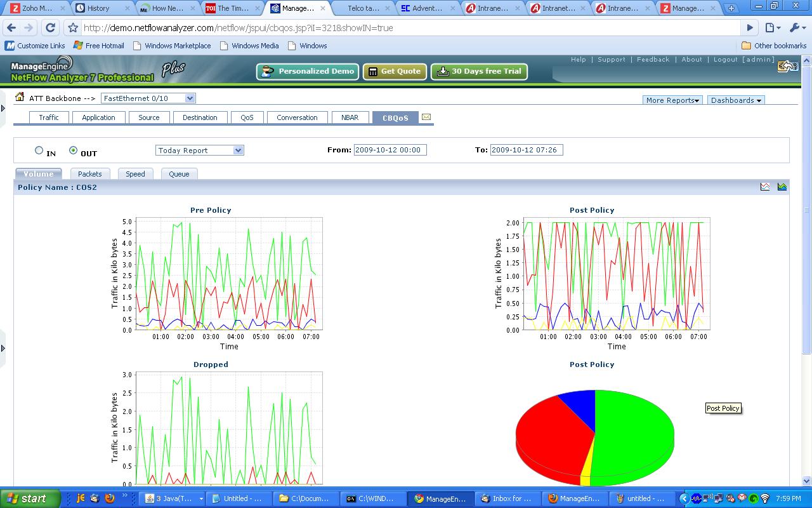The width and height of the screenshot is (812, 508).
Task: Open the browser wrench settings menu
Action: 796,28
